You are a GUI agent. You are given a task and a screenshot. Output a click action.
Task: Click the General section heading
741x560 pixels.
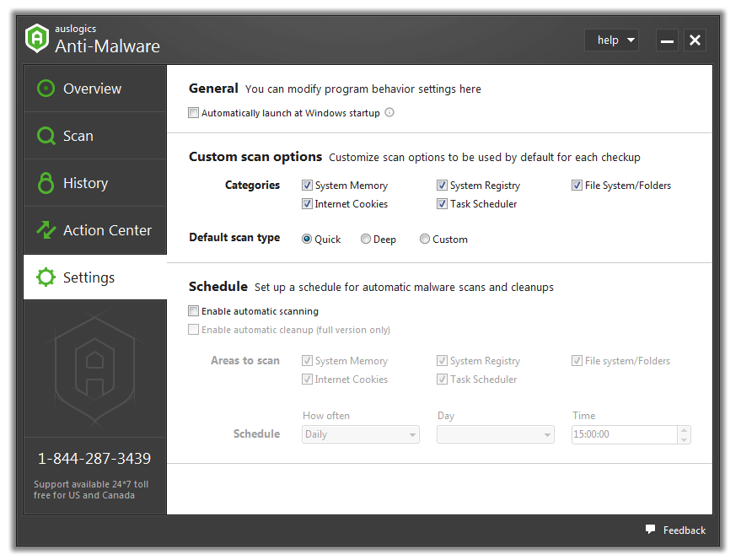213,89
